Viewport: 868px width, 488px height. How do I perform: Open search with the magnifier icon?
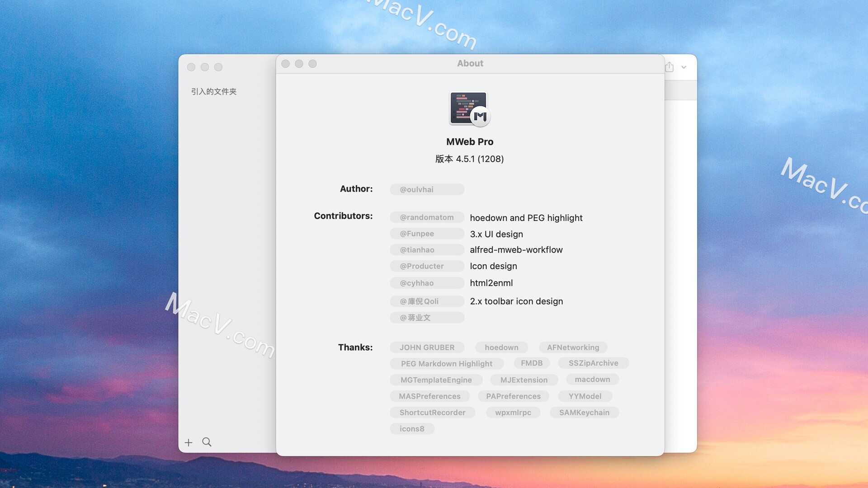coord(207,442)
